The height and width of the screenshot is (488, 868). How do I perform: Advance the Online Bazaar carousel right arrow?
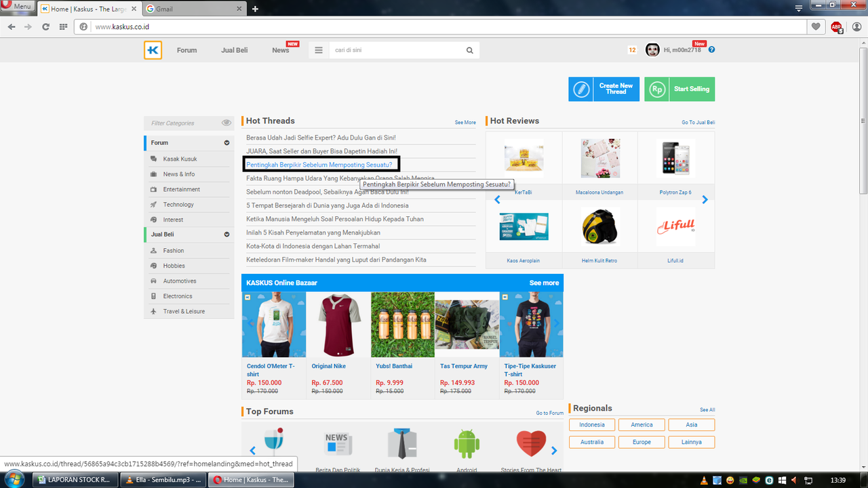point(556,324)
